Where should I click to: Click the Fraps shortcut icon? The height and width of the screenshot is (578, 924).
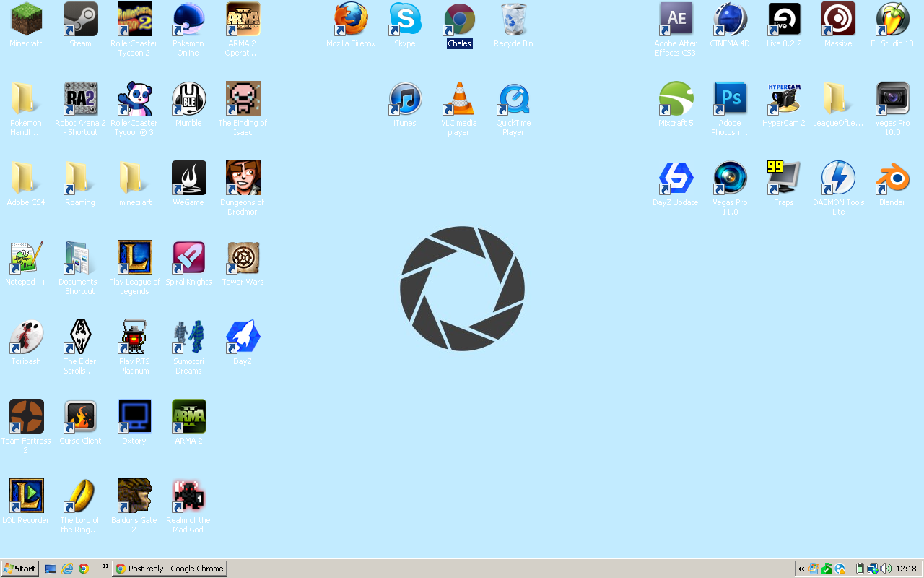(784, 178)
